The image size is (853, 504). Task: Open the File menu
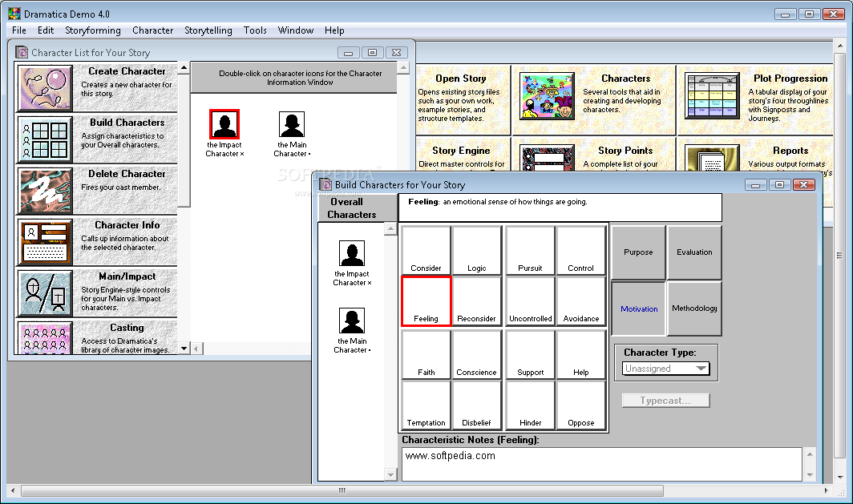pyautogui.click(x=19, y=30)
